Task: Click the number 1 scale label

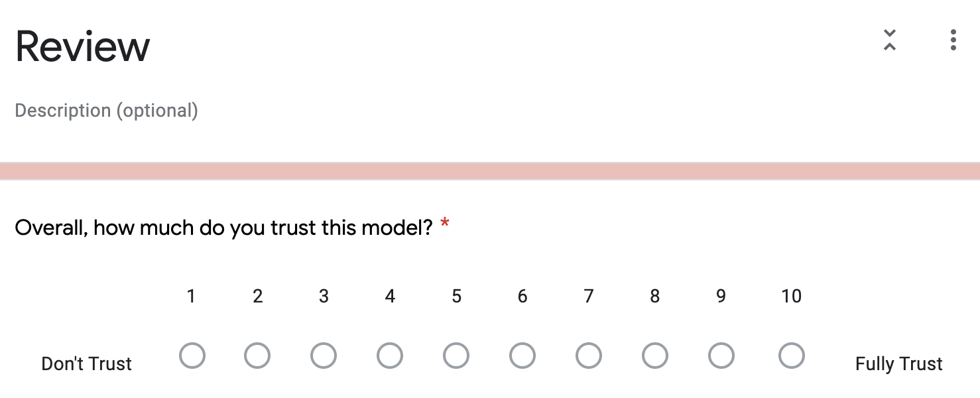Action: 191,296
